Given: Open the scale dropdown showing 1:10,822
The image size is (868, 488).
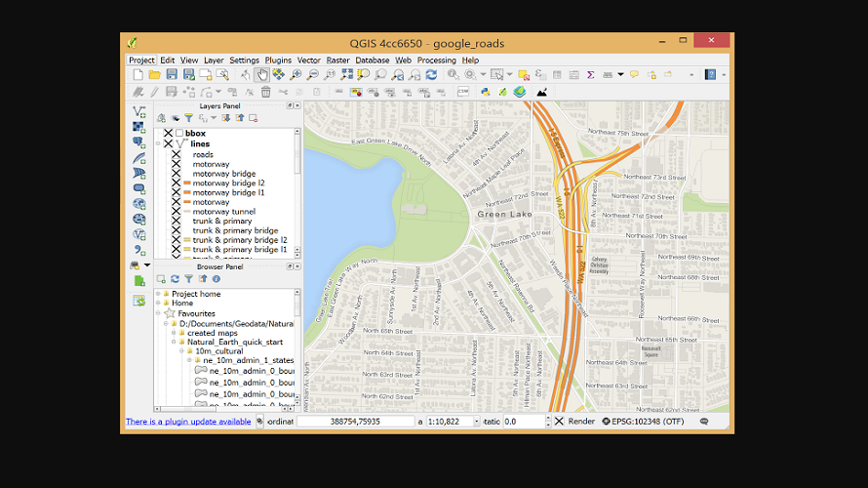Looking at the screenshot, I should [476, 422].
